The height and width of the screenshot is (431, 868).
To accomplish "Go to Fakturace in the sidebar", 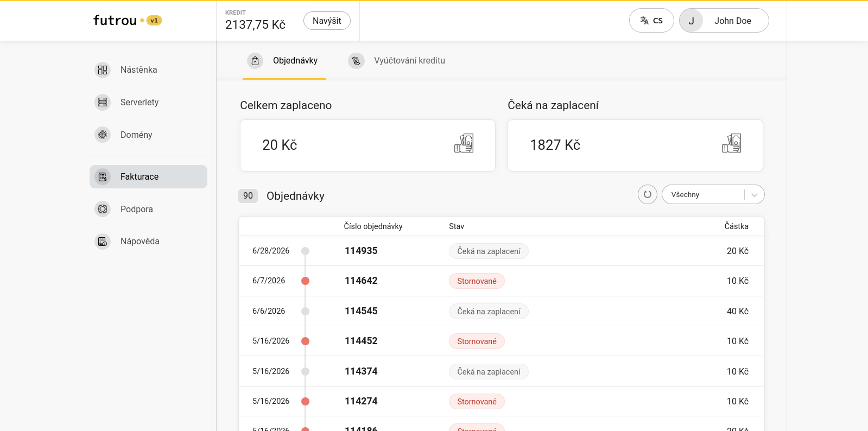I will [148, 177].
